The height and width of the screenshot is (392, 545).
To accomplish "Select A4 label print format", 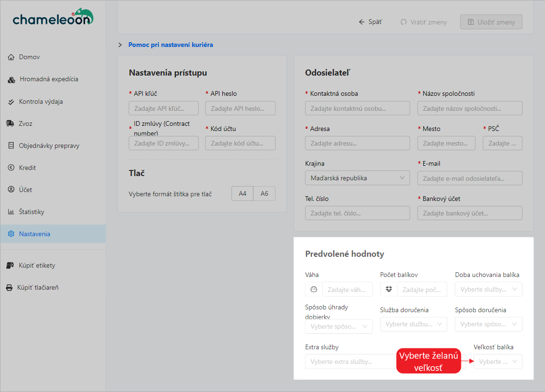I will 242,193.
